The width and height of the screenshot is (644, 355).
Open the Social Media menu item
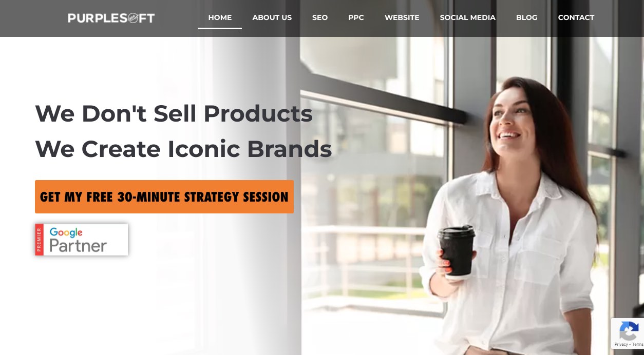(467, 17)
